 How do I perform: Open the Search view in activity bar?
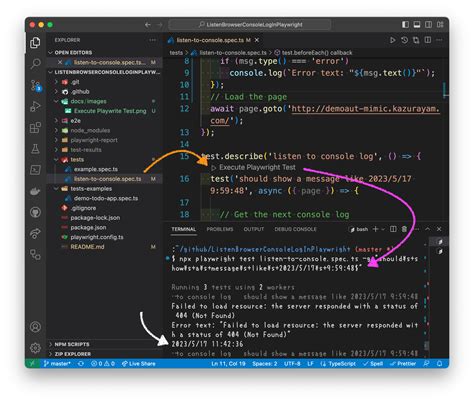35,63
